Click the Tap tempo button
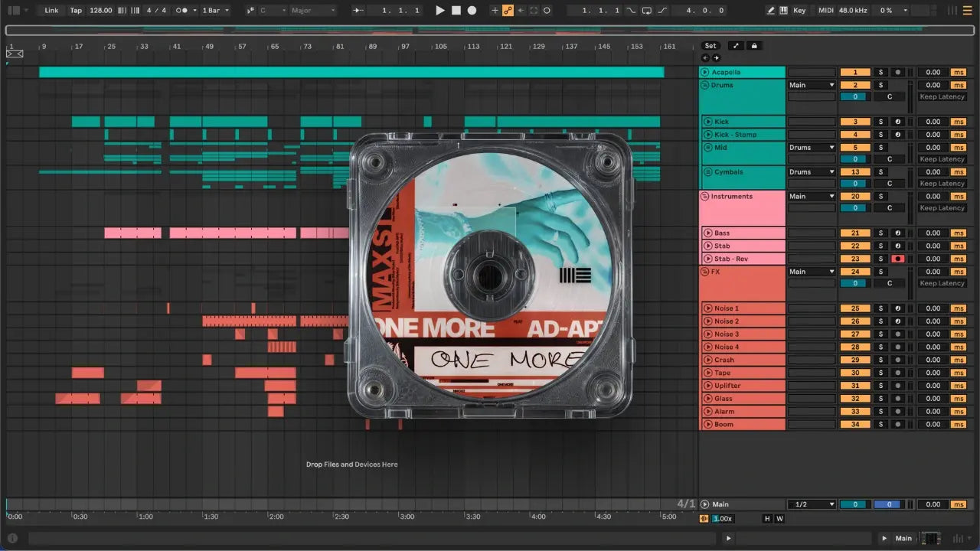Image resolution: width=980 pixels, height=551 pixels. coord(76,11)
